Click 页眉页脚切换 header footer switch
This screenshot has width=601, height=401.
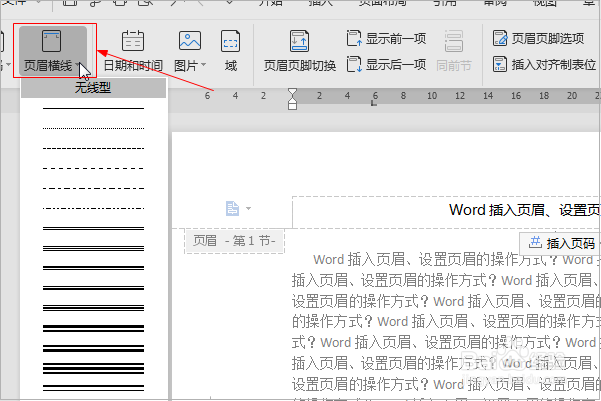pos(300,51)
